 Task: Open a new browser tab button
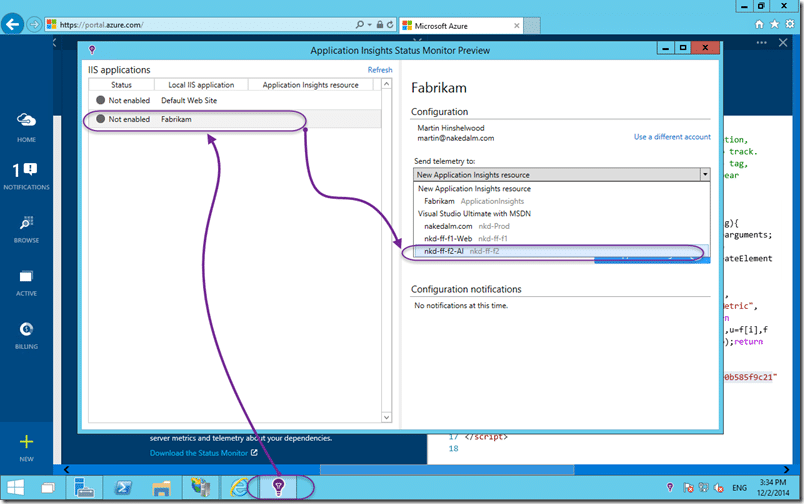(532, 26)
